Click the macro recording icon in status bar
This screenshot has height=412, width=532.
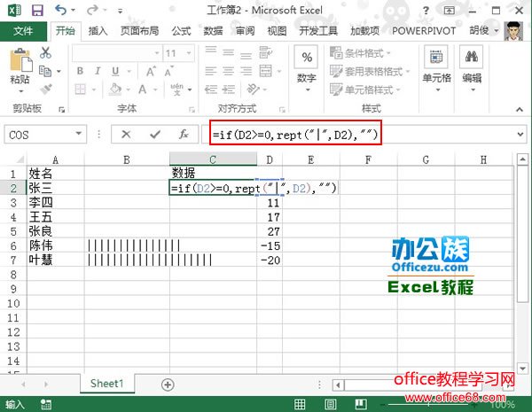click(46, 404)
